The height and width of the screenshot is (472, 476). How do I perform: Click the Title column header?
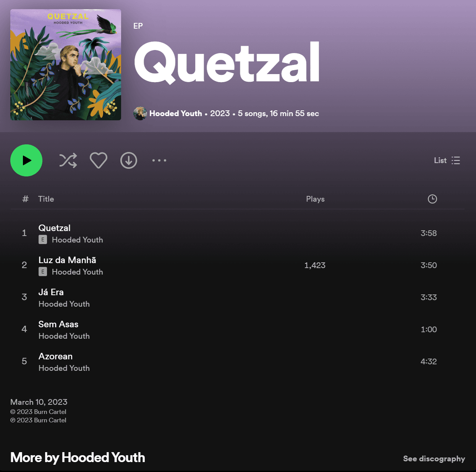pyautogui.click(x=46, y=199)
